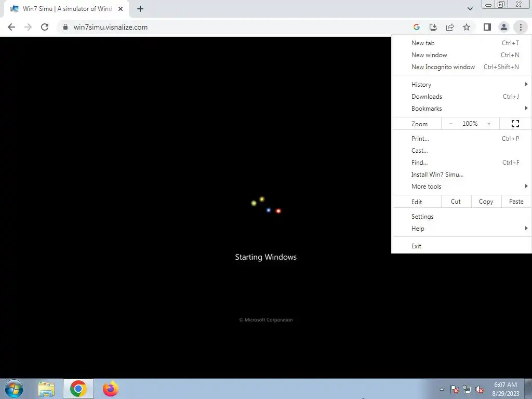532x399 pixels.
Task: Open File Explorer from taskbar
Action: tap(46, 389)
